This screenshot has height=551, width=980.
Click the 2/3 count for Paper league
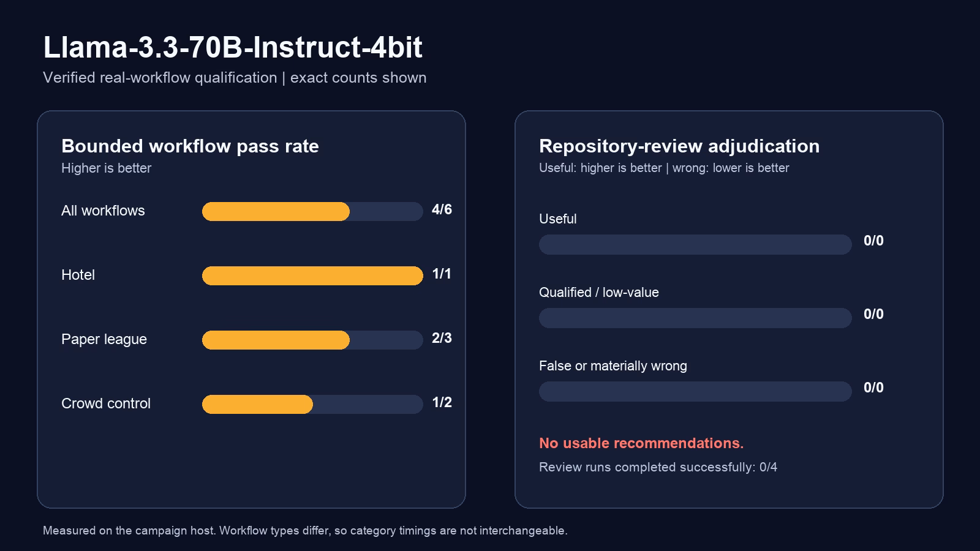(442, 338)
